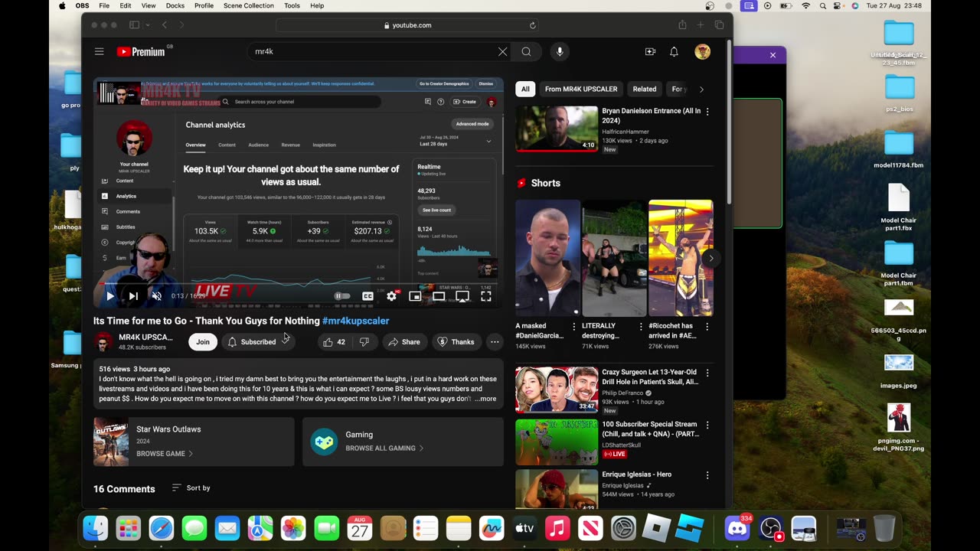Like the video with 42 likes
The image size is (980, 551).
pyautogui.click(x=334, y=342)
